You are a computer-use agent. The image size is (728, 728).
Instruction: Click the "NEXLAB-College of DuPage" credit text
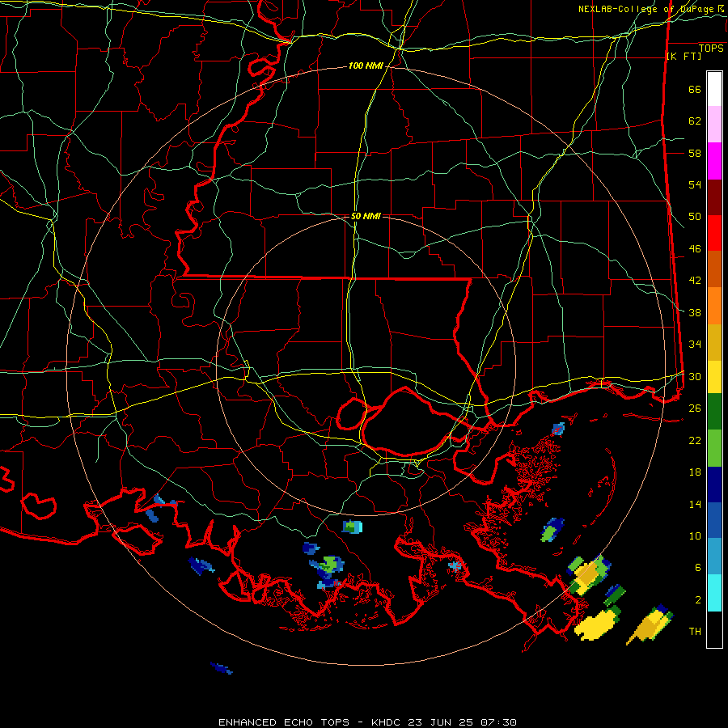pos(646,9)
